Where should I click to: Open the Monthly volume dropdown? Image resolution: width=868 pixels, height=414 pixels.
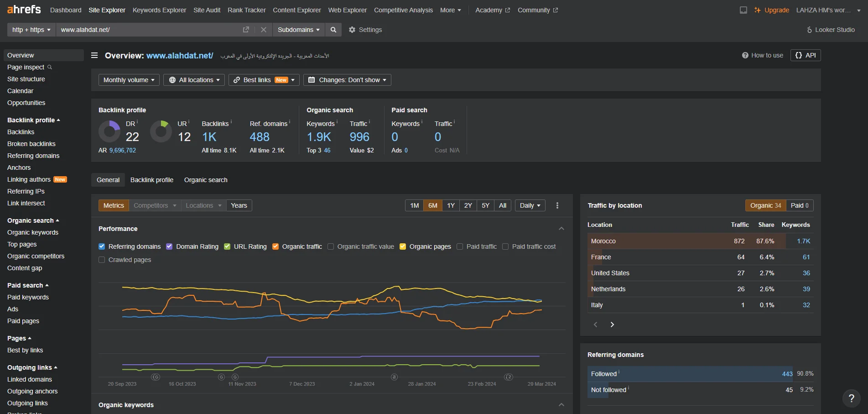(129, 80)
